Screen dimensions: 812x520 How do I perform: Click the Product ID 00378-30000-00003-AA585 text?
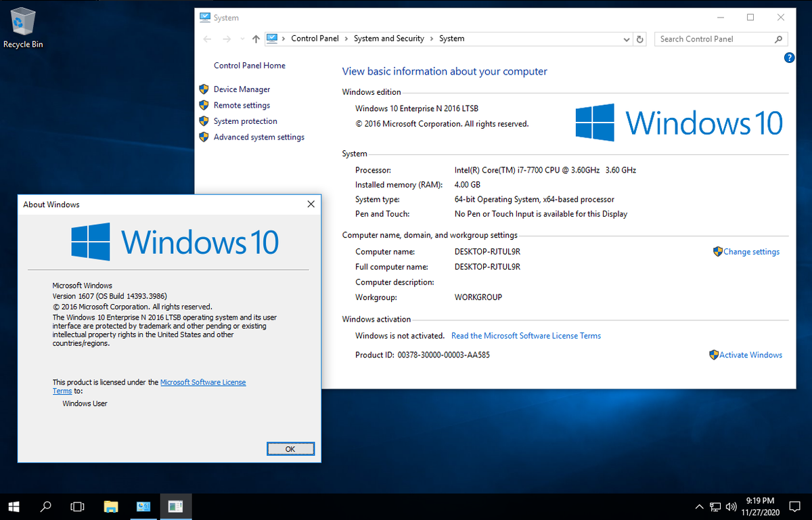click(422, 355)
